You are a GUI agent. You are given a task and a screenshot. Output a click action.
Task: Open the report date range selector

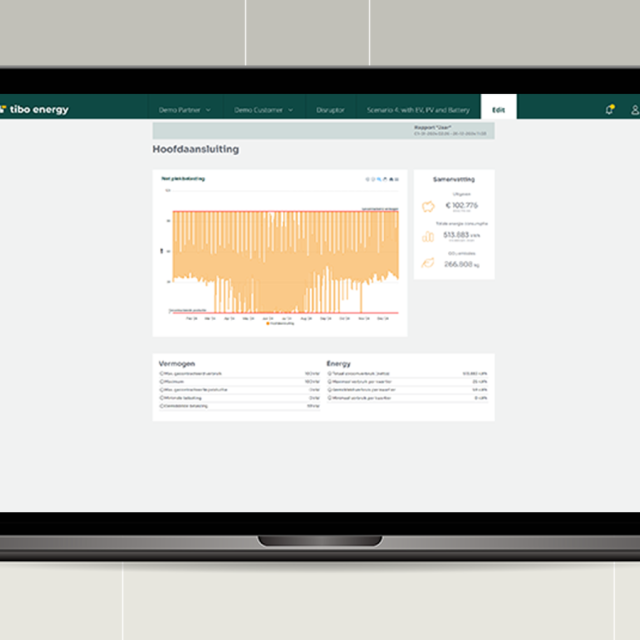click(x=449, y=131)
